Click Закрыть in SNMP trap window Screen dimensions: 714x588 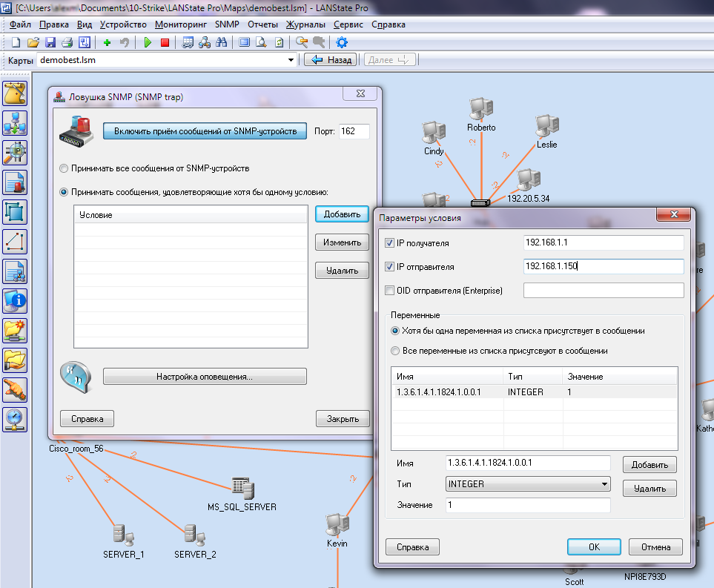pos(343,418)
